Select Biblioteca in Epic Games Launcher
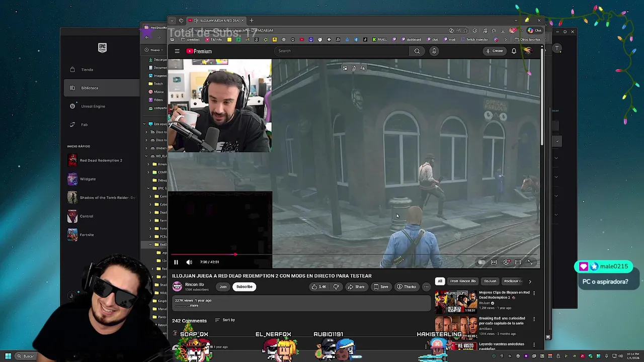This screenshot has height=362, width=644. coord(102,88)
